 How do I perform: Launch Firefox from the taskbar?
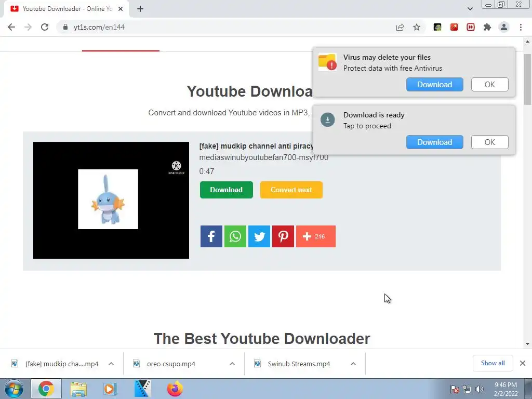(175, 389)
